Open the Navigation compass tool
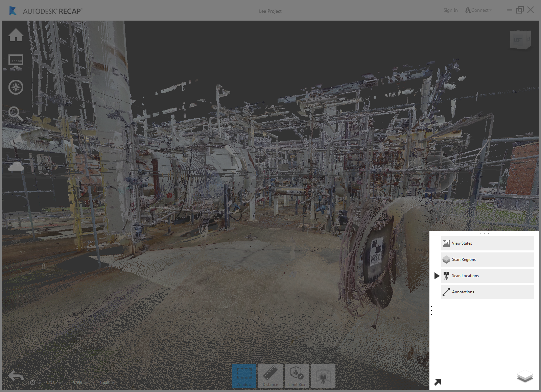Image resolution: width=541 pixels, height=392 pixels. [x=16, y=87]
